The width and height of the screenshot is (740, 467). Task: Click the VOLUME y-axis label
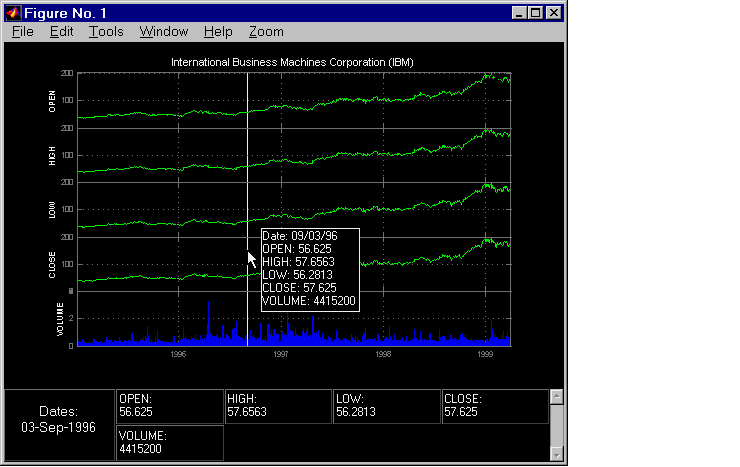click(60, 319)
